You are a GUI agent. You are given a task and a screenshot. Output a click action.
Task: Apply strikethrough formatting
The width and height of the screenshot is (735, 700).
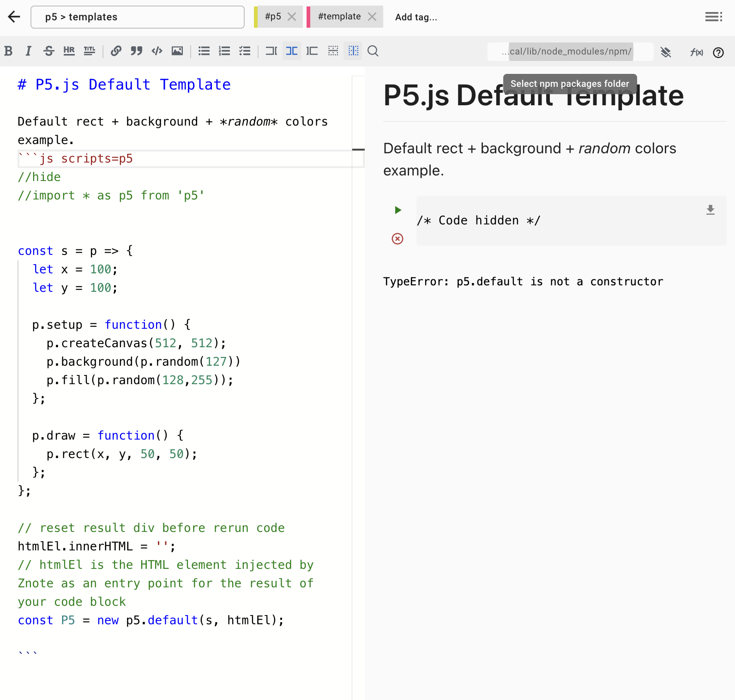tap(48, 51)
